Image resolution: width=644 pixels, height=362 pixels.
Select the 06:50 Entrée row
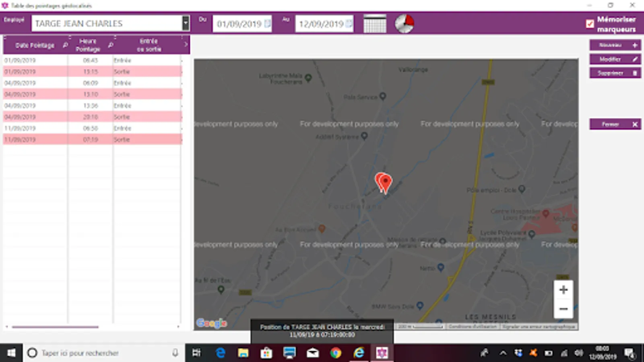[92, 128]
